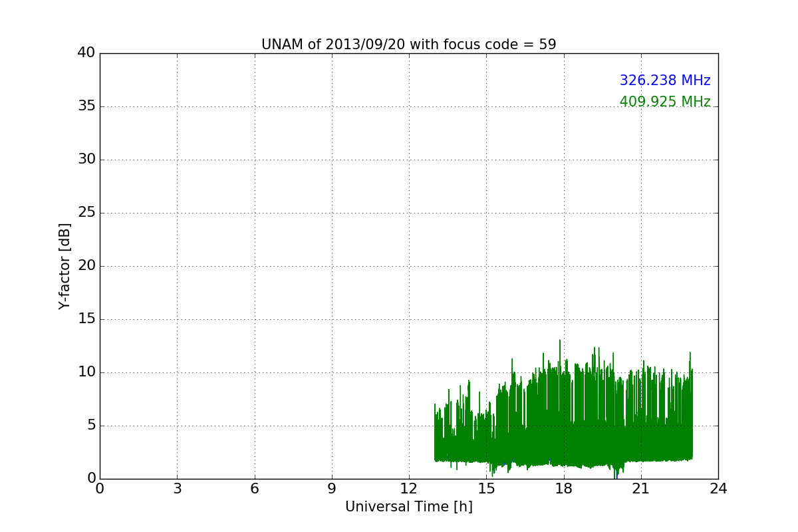798x532 pixels.
Task: Click the x-axis tick label 24
Action: pyautogui.click(x=718, y=489)
